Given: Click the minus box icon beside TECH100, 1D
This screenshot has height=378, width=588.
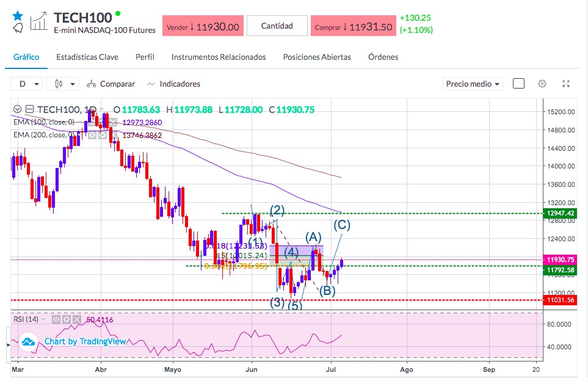Looking at the screenshot, I should coord(30,109).
